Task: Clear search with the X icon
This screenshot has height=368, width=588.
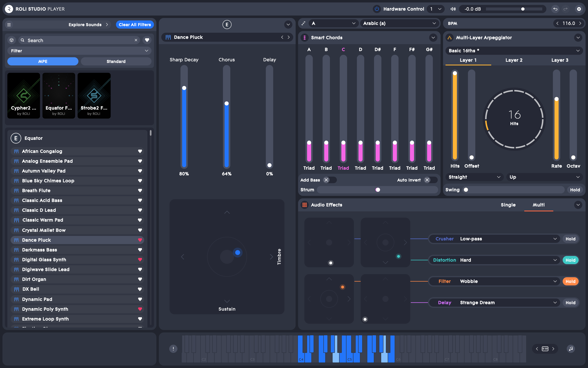Action: point(136,40)
